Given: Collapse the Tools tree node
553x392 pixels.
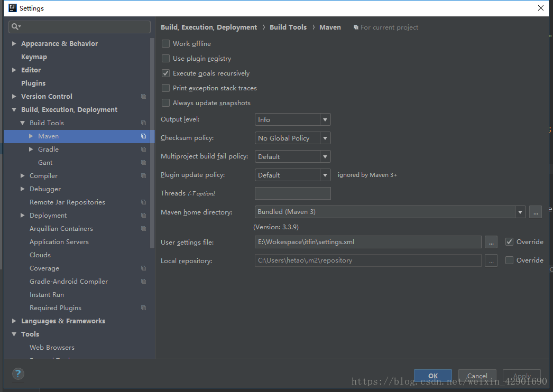Looking at the screenshot, I should pos(14,334).
